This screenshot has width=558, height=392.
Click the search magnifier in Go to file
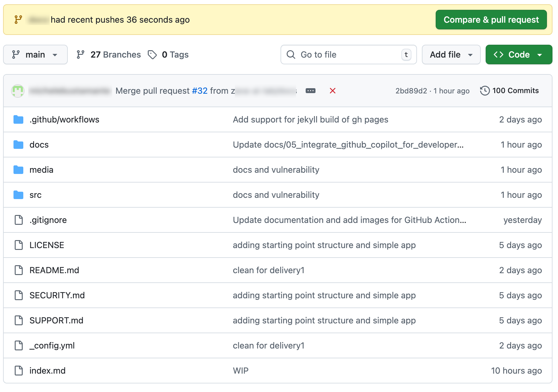click(291, 55)
